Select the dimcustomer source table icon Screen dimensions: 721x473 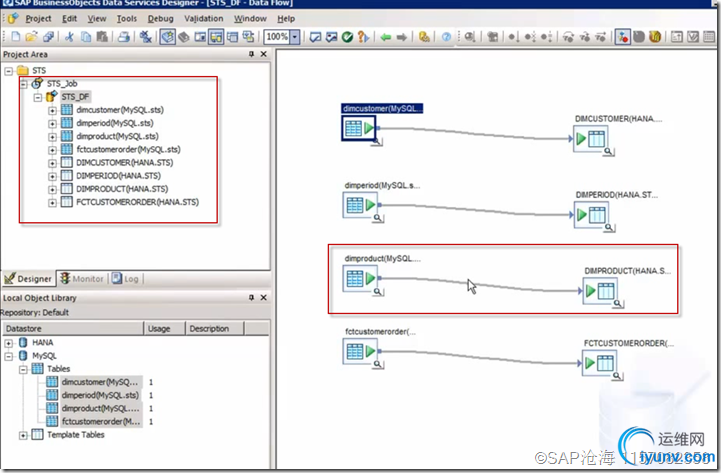[359, 128]
